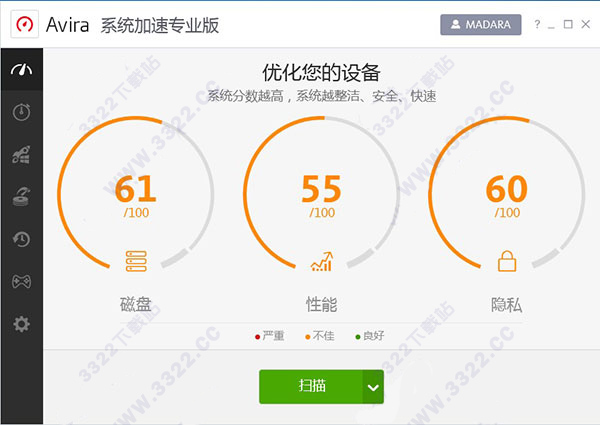The height and width of the screenshot is (425, 600).
Task: Click the 55/100 performance score
Action: [x=321, y=195]
